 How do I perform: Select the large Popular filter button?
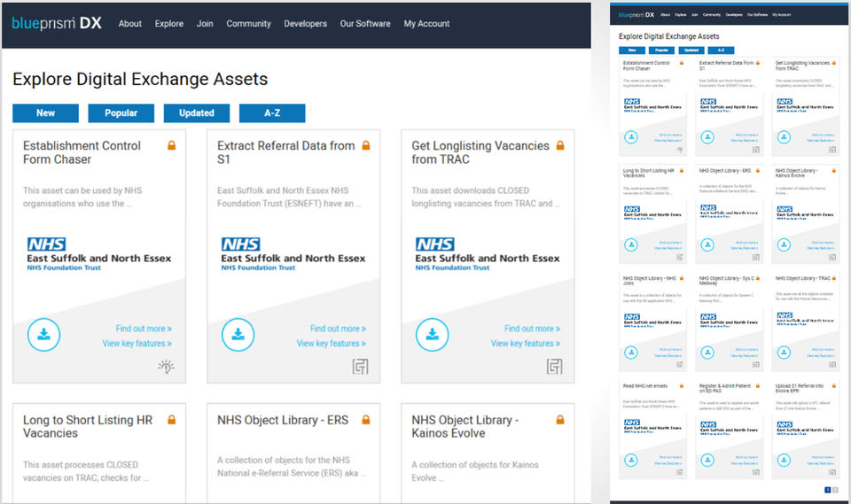(121, 113)
